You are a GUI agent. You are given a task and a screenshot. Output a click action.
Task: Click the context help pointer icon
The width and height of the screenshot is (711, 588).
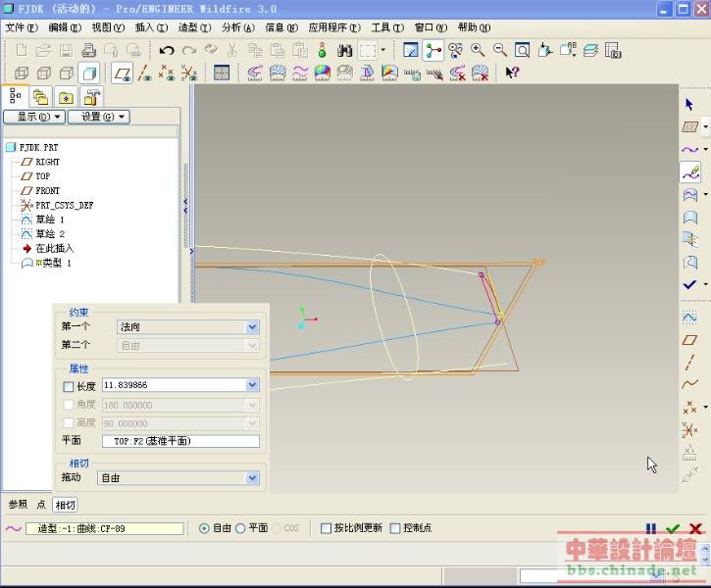(511, 73)
